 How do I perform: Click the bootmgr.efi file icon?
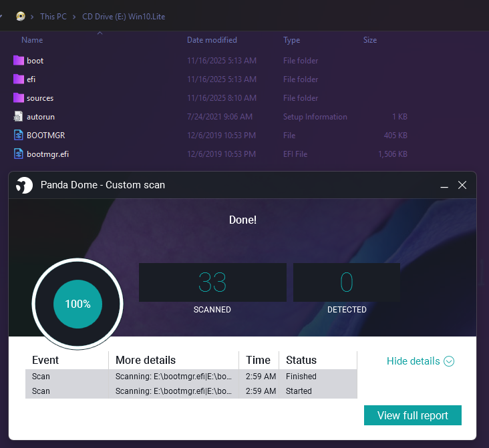(19, 154)
